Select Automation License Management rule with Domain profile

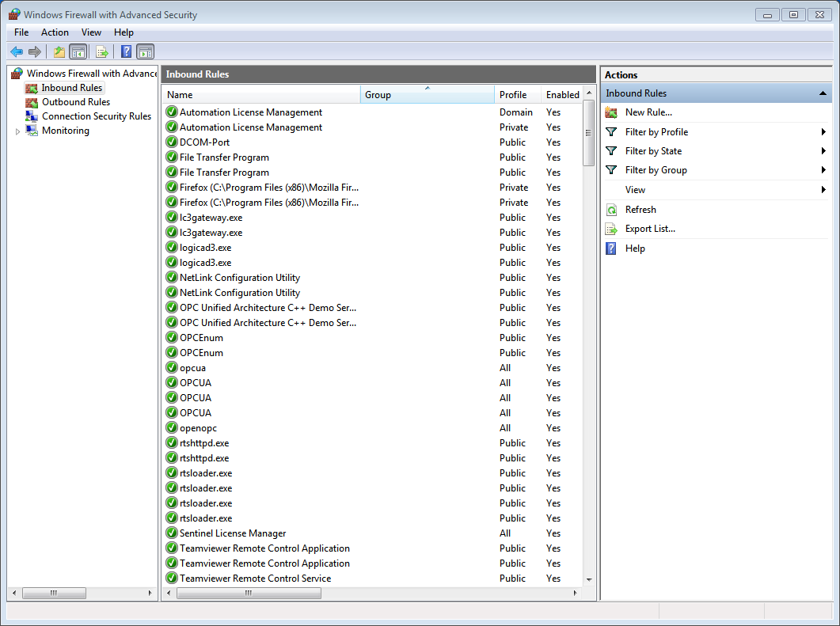tap(372, 112)
